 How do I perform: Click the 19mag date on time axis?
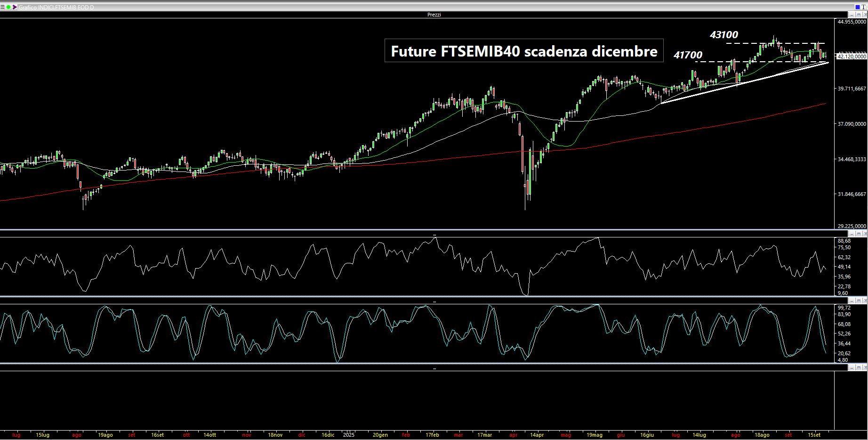595,435
